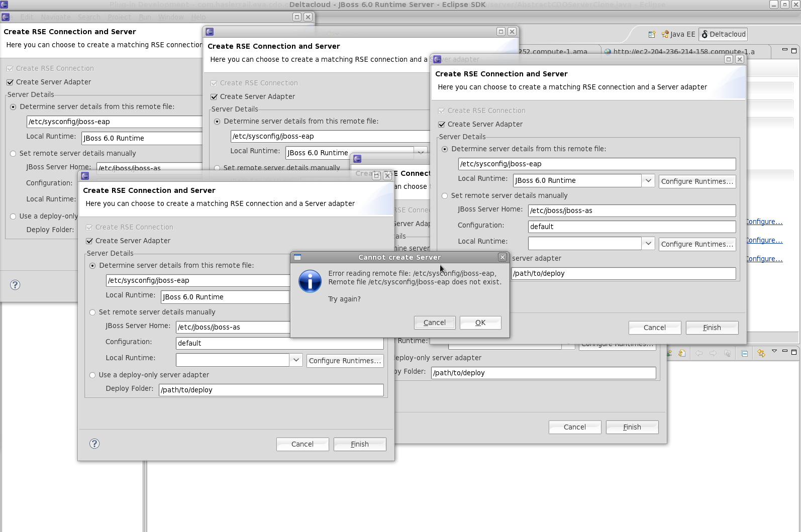The height and width of the screenshot is (532, 801).
Task: Select 'Set remote server details manually' in rightmost dialog
Action: pos(445,196)
